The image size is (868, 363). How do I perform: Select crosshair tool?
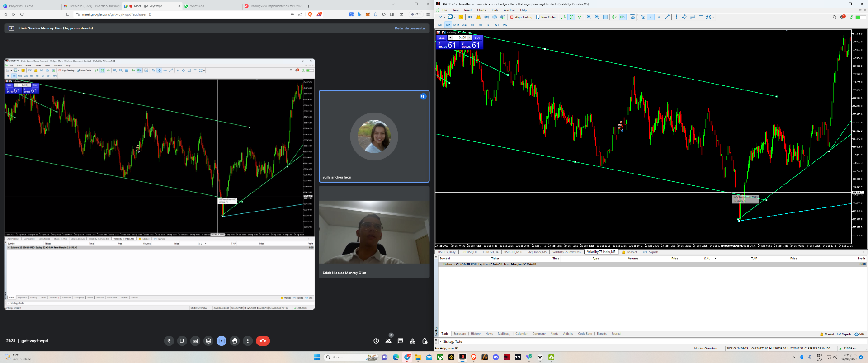[x=651, y=17]
